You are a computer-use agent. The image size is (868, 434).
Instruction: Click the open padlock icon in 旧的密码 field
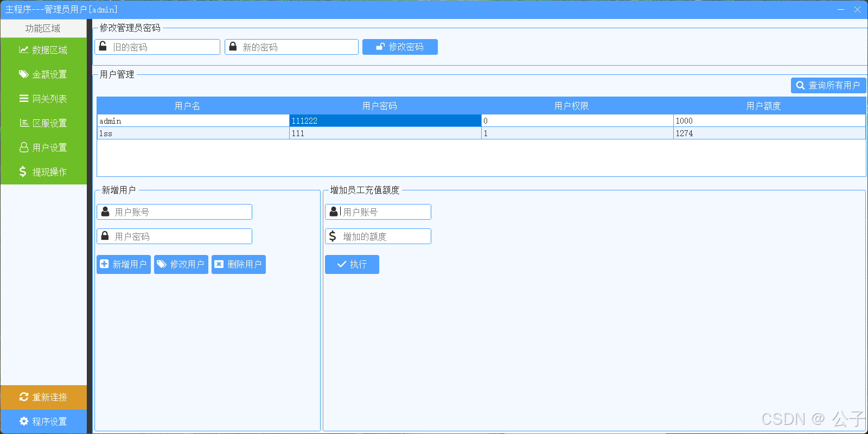(x=103, y=47)
